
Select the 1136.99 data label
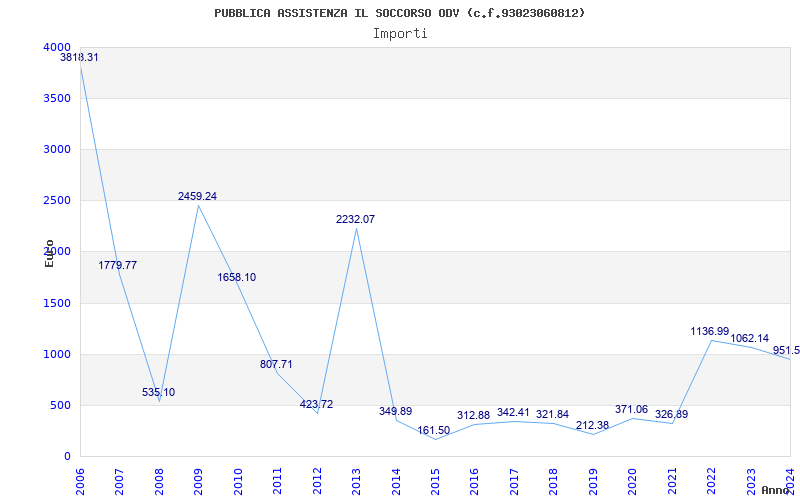[710, 332]
